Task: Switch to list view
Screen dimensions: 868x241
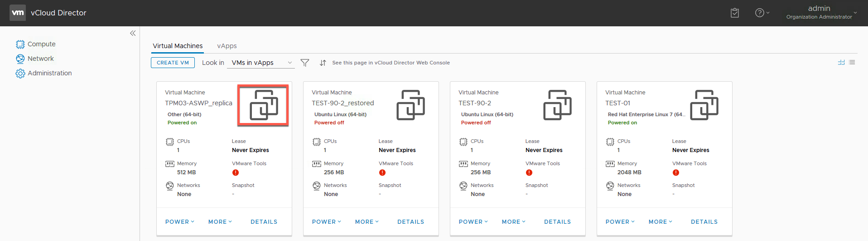Action: pyautogui.click(x=852, y=62)
